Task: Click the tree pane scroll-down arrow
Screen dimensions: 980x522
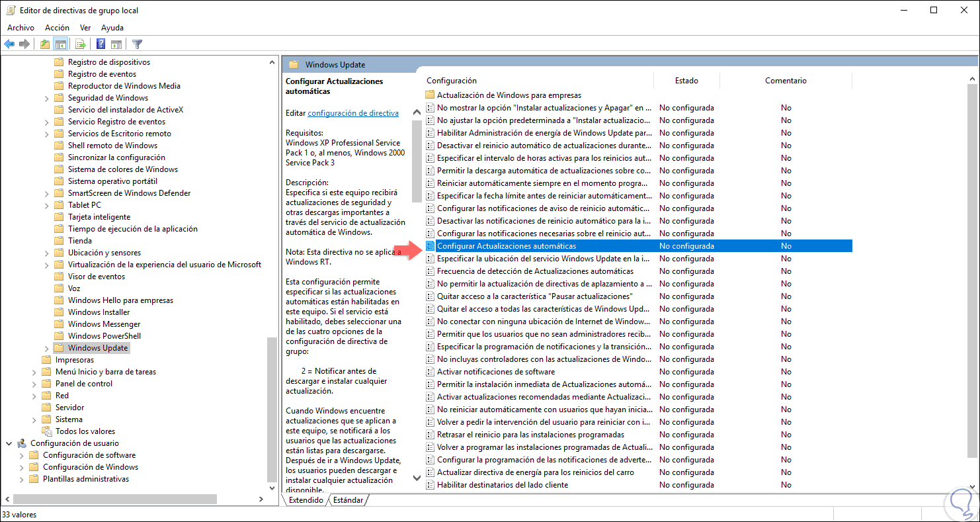Action: point(272,488)
